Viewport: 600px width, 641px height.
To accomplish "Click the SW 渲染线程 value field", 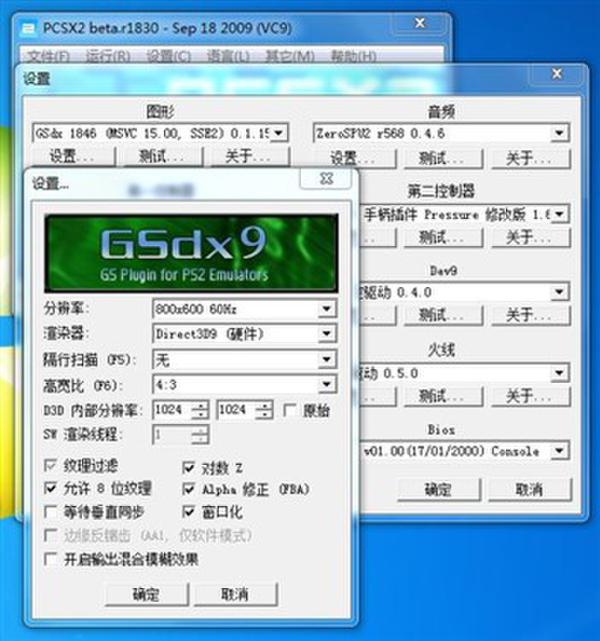I will click(x=172, y=435).
